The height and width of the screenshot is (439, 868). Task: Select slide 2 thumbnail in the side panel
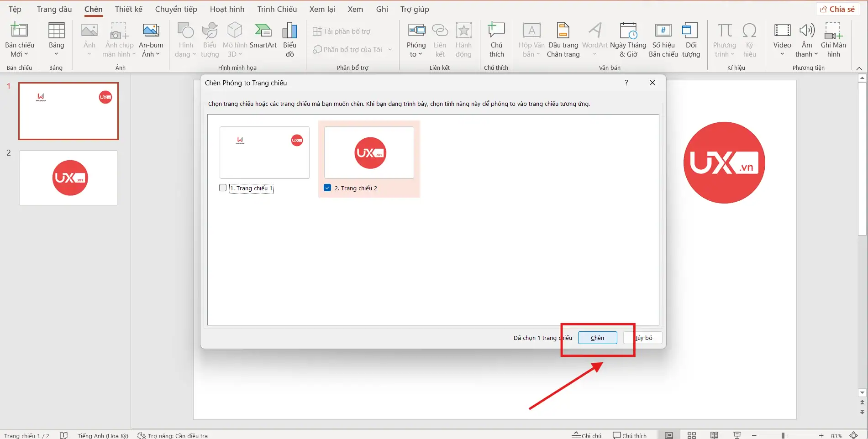pos(68,178)
